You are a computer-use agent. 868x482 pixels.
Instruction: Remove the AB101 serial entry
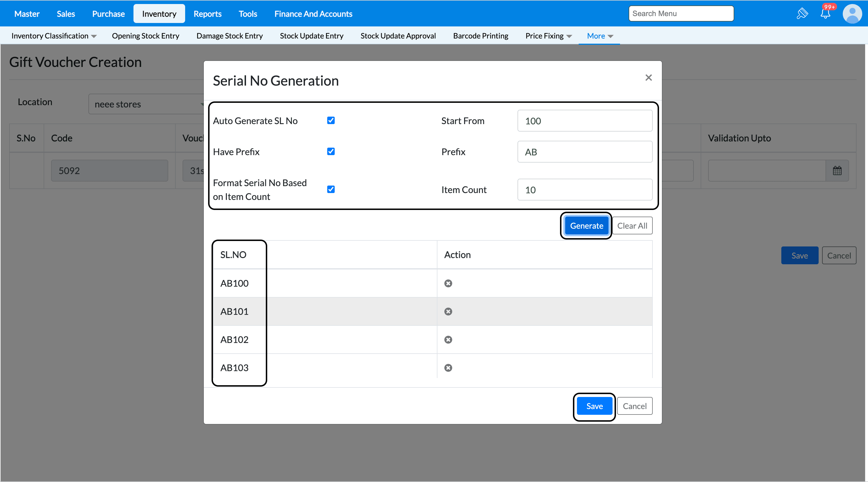point(448,311)
